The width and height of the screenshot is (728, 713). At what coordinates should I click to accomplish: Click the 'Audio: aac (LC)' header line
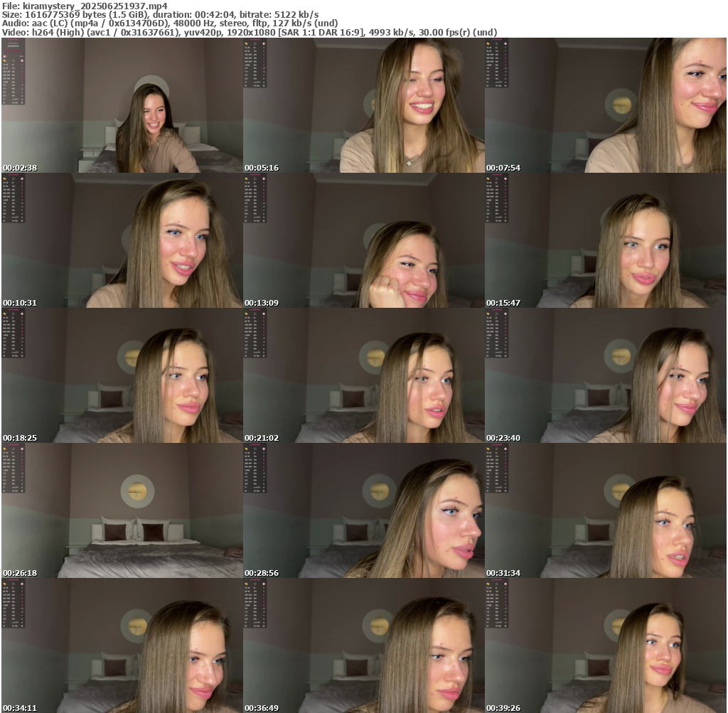170,23
